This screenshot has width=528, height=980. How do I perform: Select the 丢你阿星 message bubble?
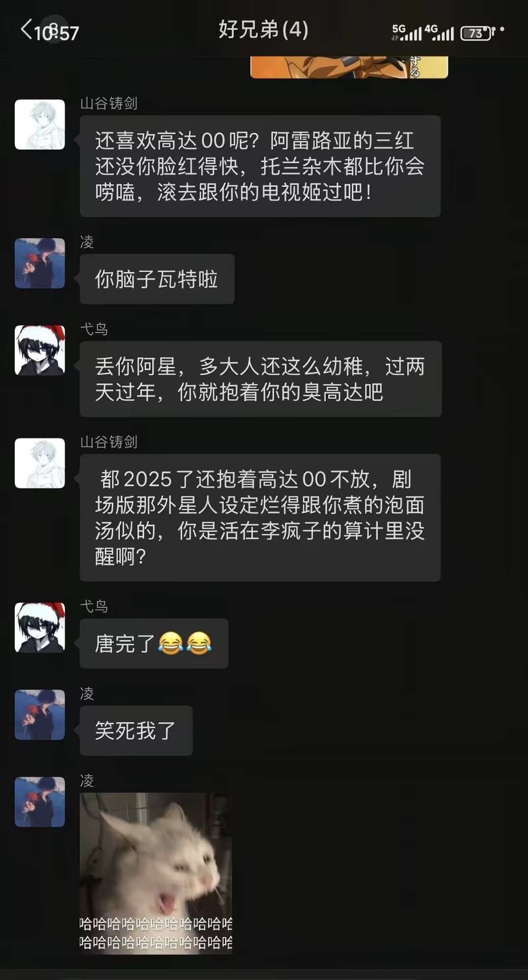click(260, 379)
